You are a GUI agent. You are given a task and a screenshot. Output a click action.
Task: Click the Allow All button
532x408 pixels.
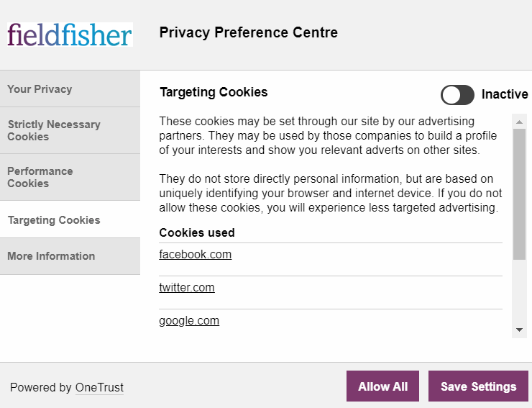point(382,386)
